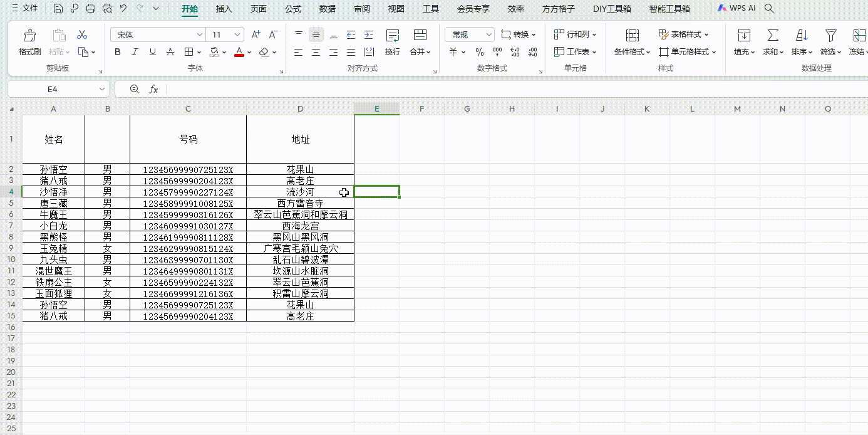Click the zoom magnifier icon in formula bar
The image size is (868, 435).
tap(134, 90)
